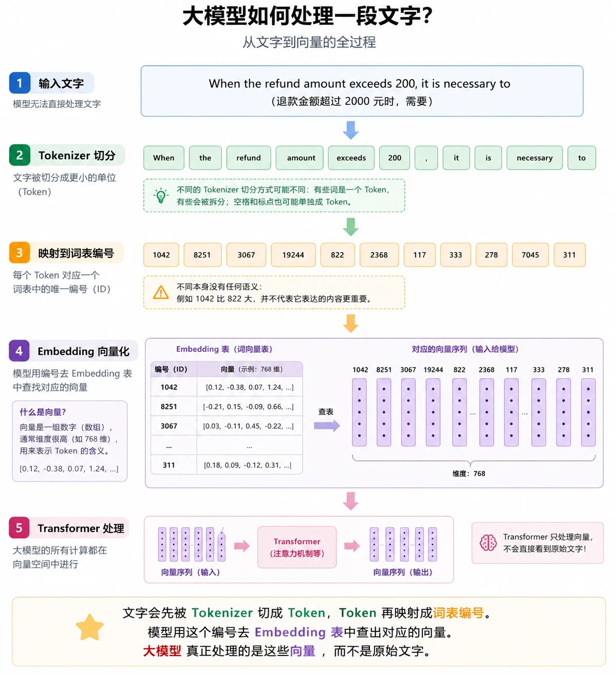Click the purple vector column labeled 2368
The width and height of the screenshot is (616, 674).
(487, 413)
